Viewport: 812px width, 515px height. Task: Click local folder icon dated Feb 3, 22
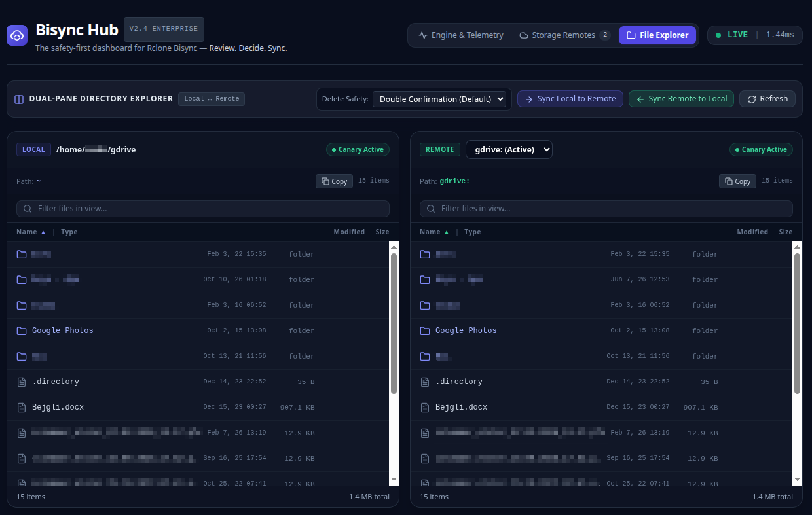22,254
